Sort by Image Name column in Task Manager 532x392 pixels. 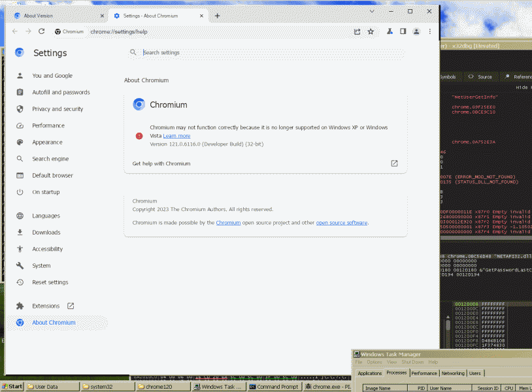click(x=385, y=388)
